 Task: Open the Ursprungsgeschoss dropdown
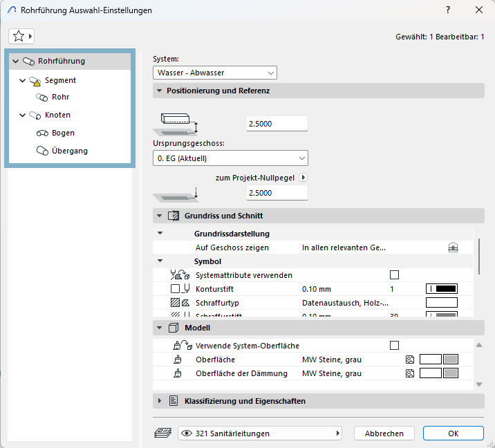(230, 158)
